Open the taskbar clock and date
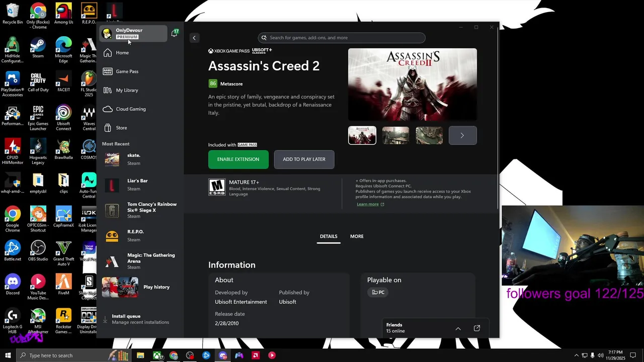Screen dimensions: 644x362 (x=615, y=355)
